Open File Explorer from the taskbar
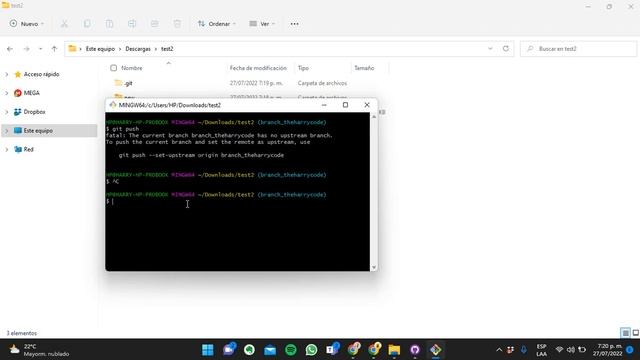Screen dimensions: 640x360 [x=394, y=350]
